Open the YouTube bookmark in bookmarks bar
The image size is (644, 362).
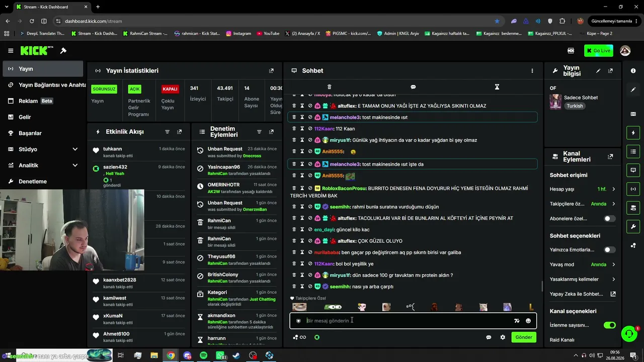click(x=268, y=34)
